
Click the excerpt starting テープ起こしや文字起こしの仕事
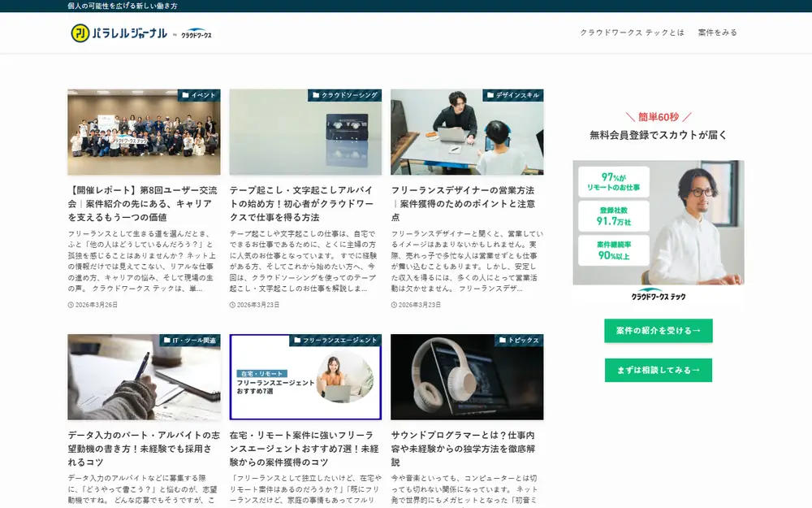[x=304, y=261]
